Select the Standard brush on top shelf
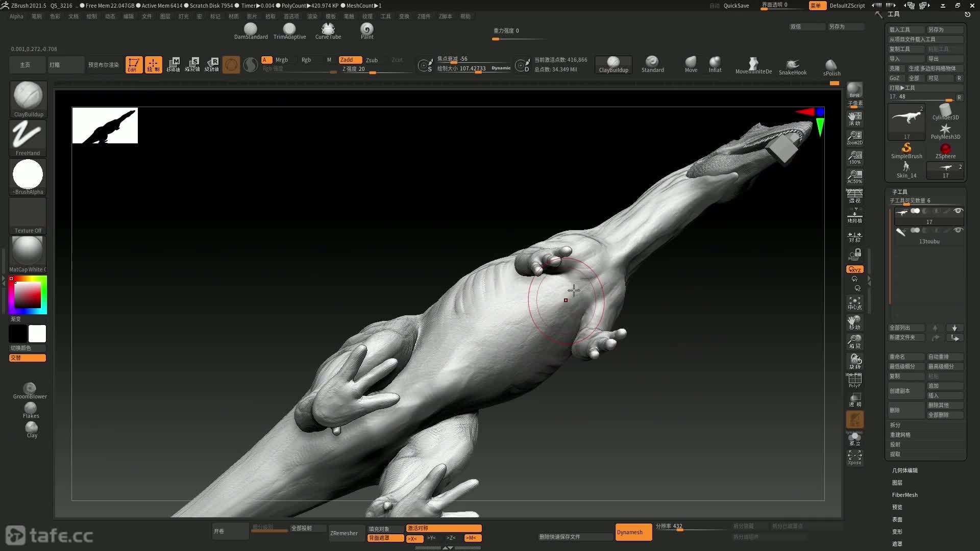The height and width of the screenshot is (551, 980). [652, 65]
